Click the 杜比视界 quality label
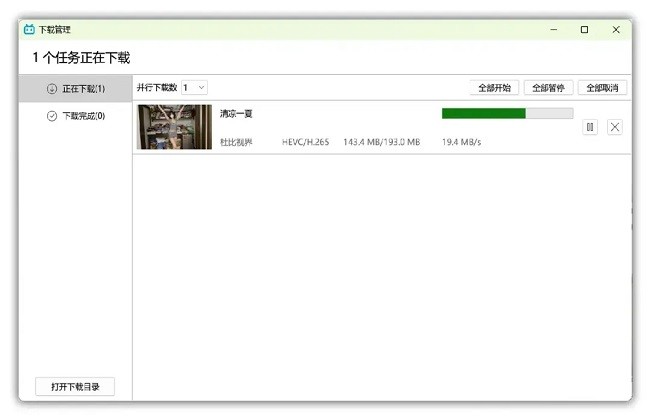This screenshot has height=420, width=650. tap(236, 142)
